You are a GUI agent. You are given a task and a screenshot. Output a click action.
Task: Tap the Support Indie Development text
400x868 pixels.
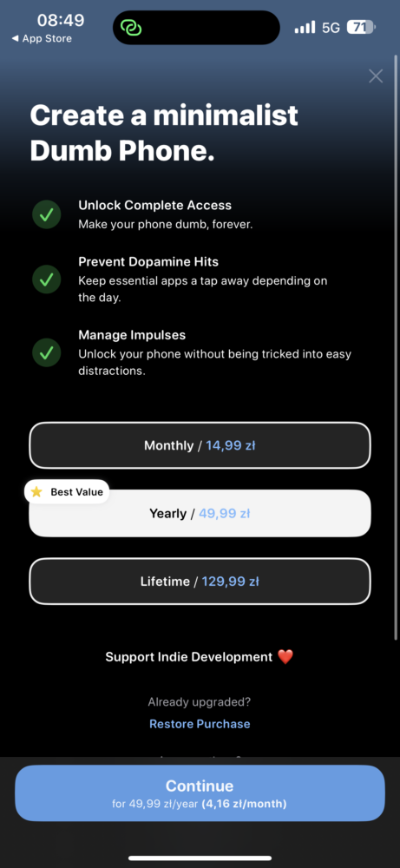189,657
